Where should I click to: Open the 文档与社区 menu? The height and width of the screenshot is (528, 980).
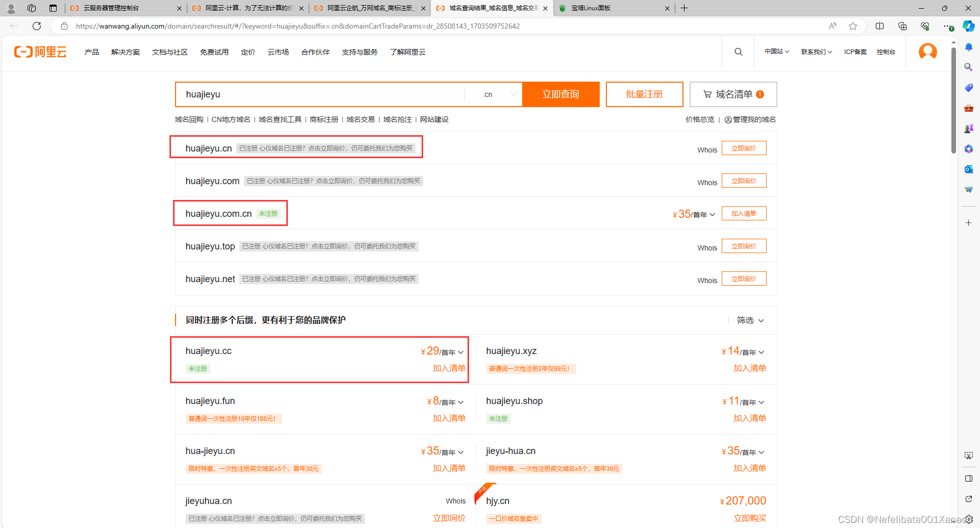[170, 52]
